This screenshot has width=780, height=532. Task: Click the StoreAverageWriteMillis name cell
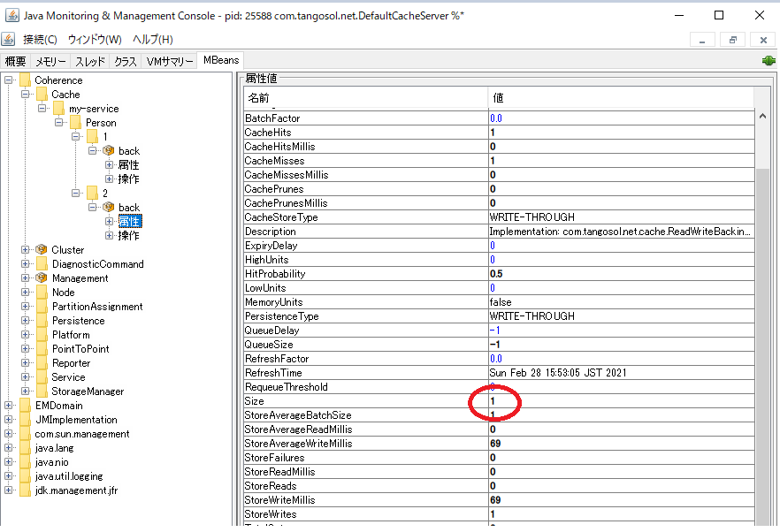(366, 444)
